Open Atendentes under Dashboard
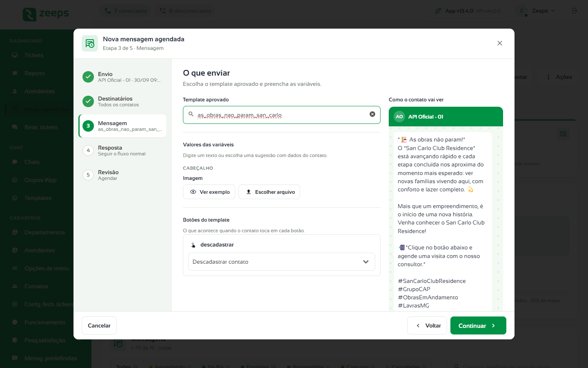The image size is (588, 368). [40, 91]
